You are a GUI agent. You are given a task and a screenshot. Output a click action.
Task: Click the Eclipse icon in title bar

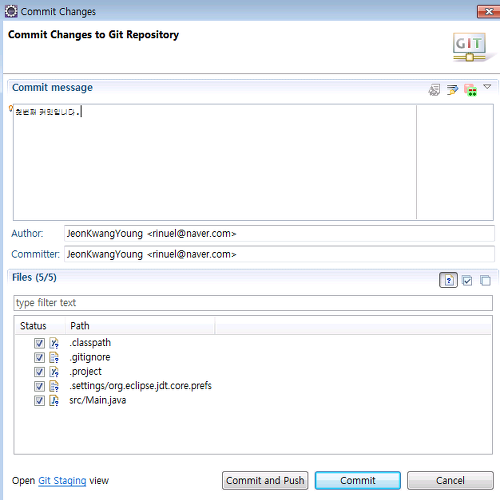tap(11, 11)
